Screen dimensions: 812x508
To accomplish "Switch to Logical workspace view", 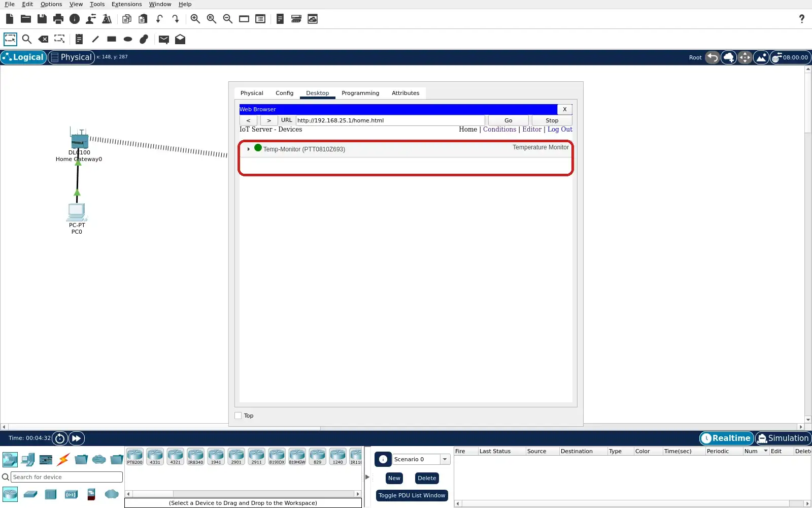I will pyautogui.click(x=23, y=57).
